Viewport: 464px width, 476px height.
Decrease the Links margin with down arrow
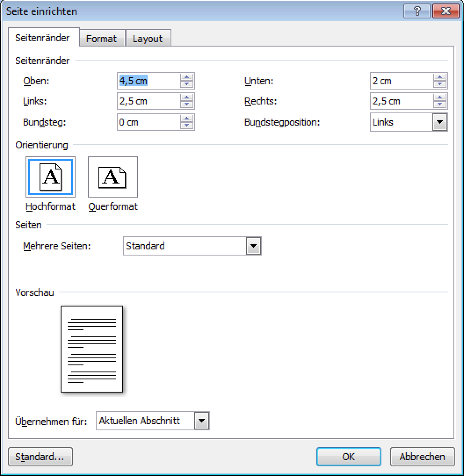click(x=187, y=105)
